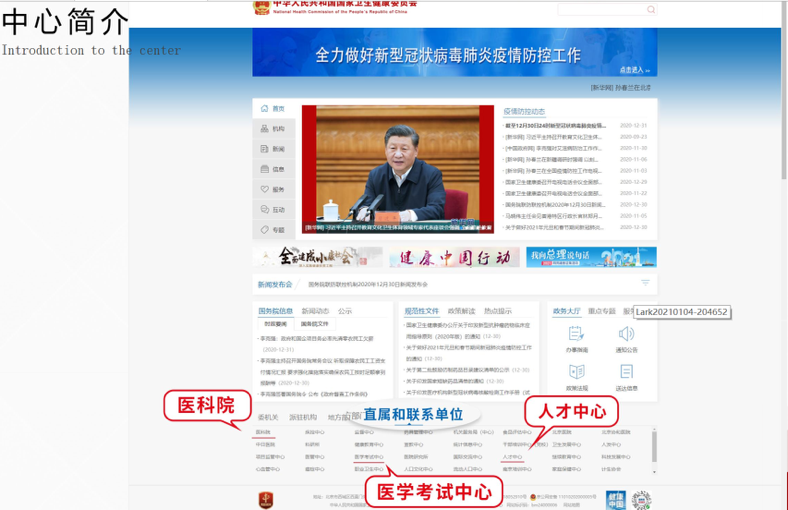Switch to the 委机关 tab
This screenshot has width=788, height=510.
268,417
